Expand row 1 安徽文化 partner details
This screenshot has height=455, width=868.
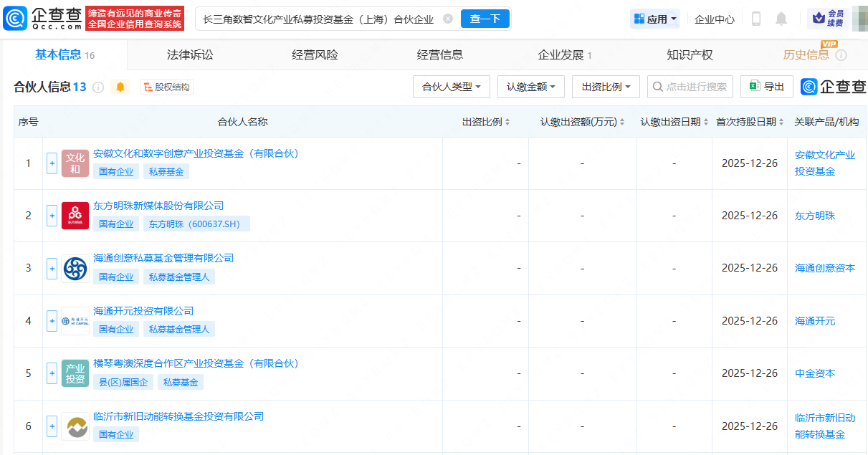pos(52,163)
